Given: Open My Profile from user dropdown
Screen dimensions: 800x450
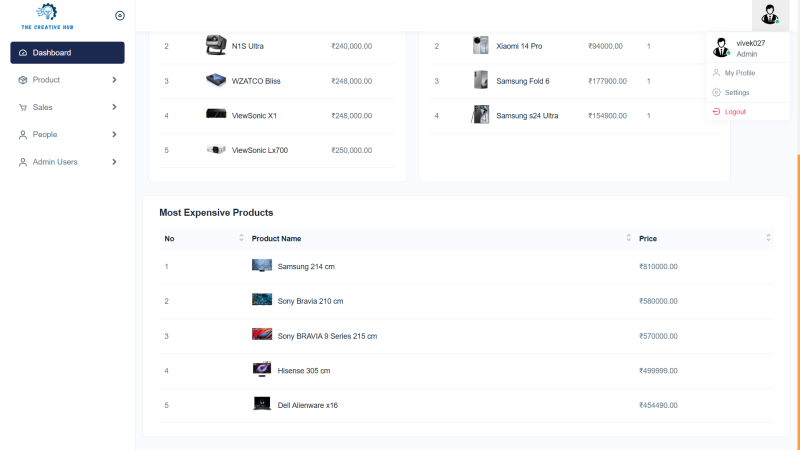Looking at the screenshot, I should (x=740, y=73).
